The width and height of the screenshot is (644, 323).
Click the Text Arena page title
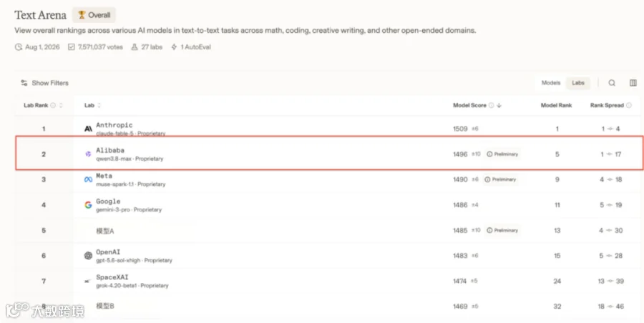(x=40, y=15)
